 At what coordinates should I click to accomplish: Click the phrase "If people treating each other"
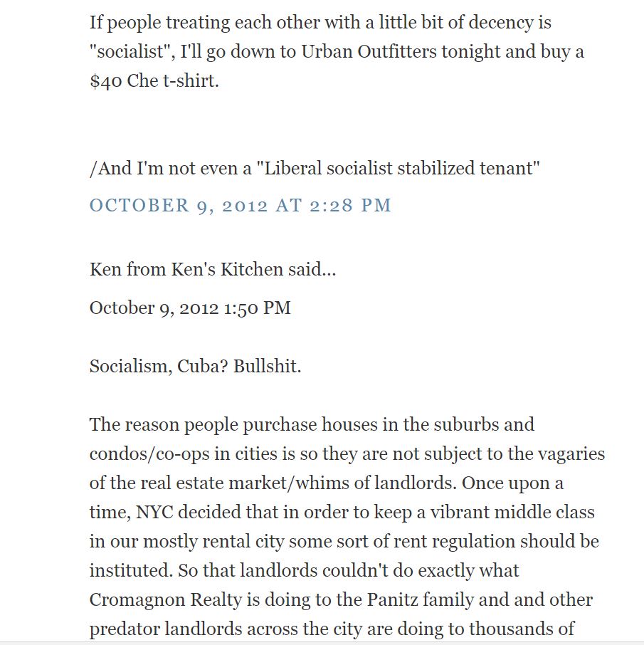point(205,22)
